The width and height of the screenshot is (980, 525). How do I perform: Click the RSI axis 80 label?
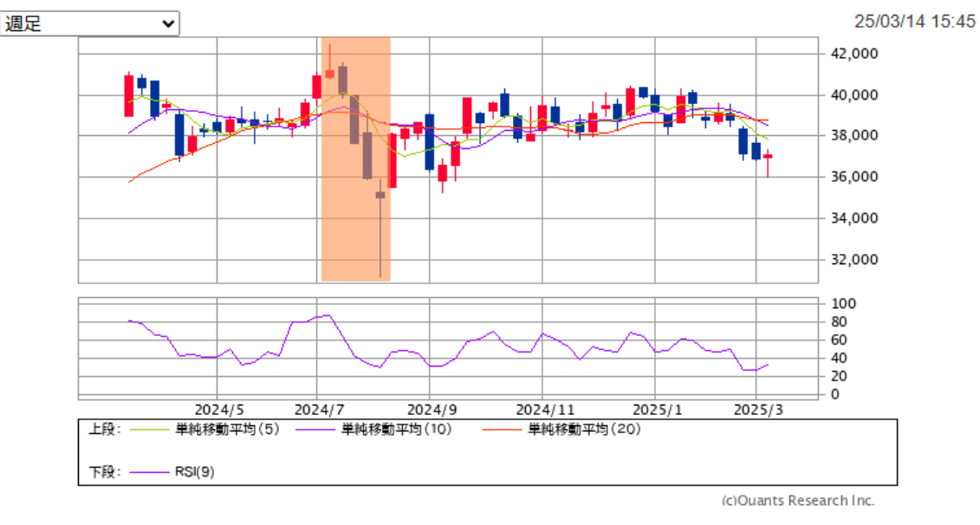click(x=839, y=322)
